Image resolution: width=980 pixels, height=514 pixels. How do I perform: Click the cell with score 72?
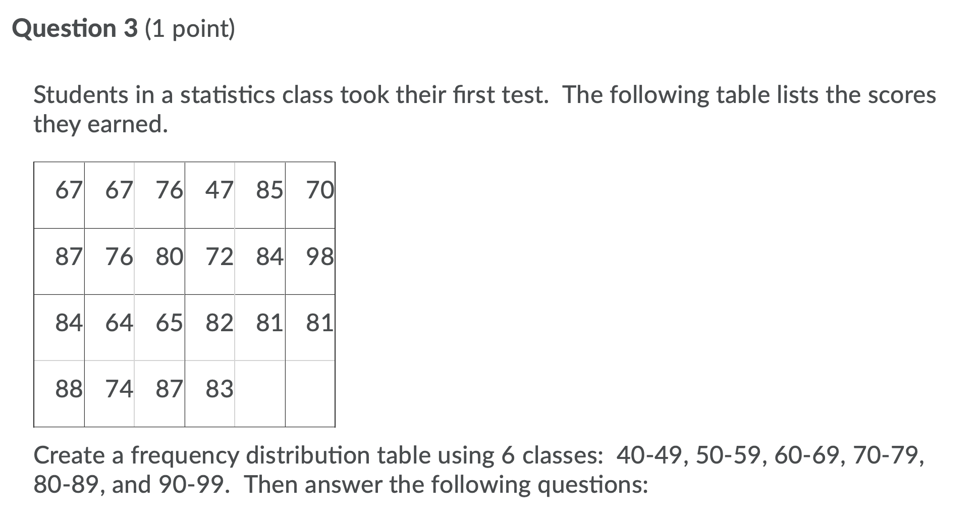pyautogui.click(x=210, y=262)
